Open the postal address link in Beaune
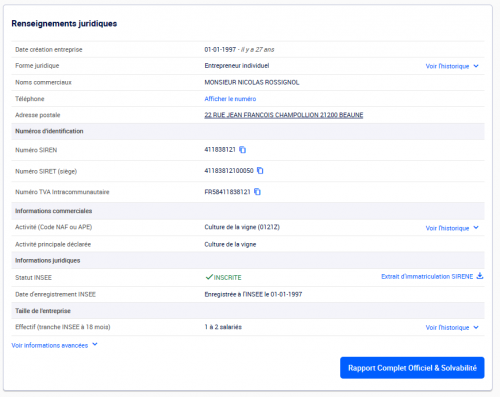 pos(284,115)
